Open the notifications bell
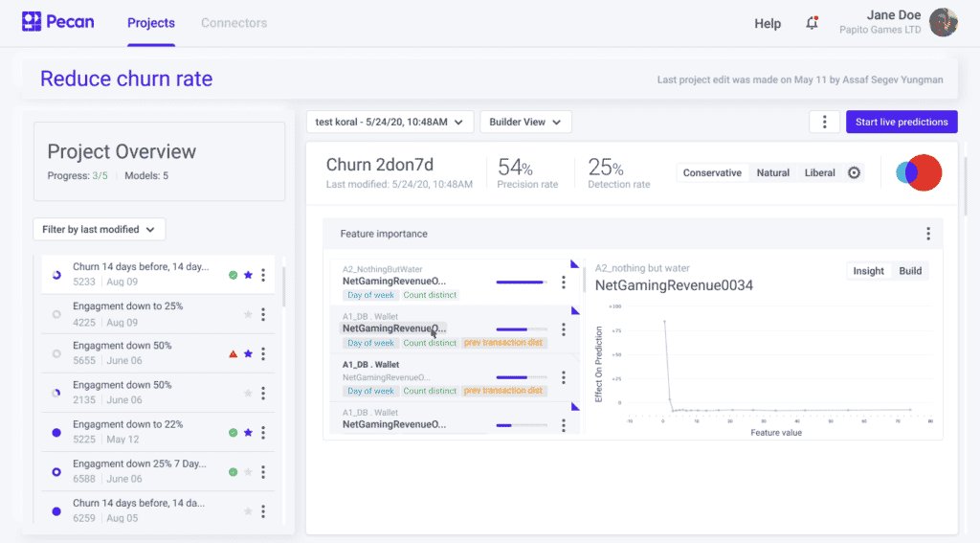Screen dimensions: 980x543 (812, 23)
